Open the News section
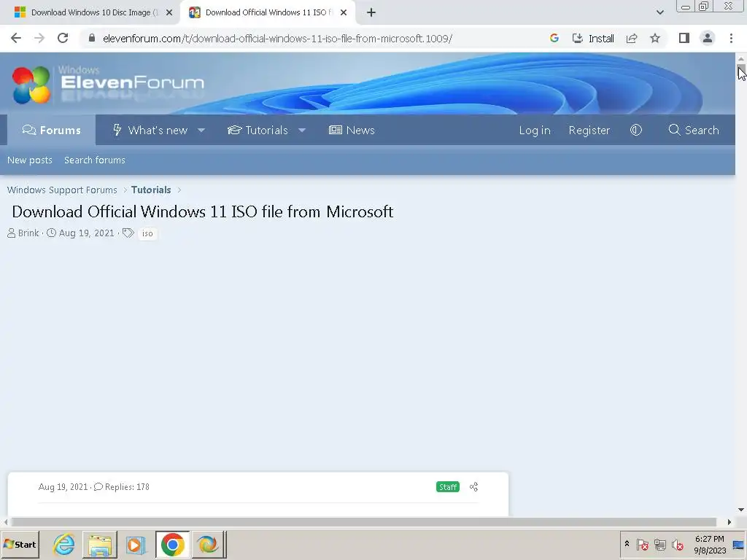Screen dimensions: 747x560 point(352,130)
